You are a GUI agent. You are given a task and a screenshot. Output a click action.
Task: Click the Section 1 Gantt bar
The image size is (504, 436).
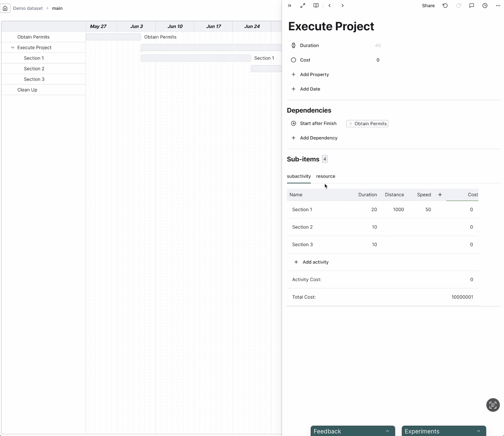click(x=196, y=58)
